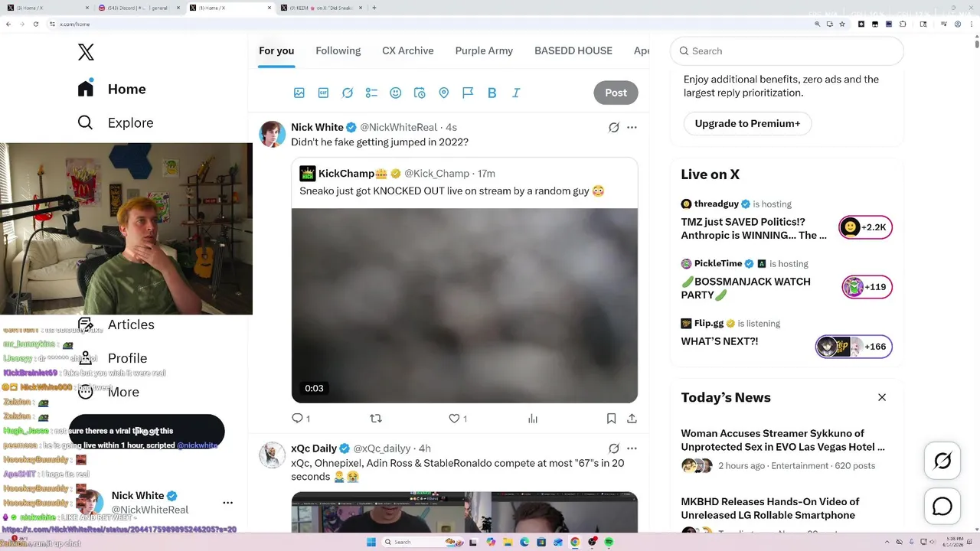
Task: Open the floating messages chat button
Action: (x=942, y=507)
